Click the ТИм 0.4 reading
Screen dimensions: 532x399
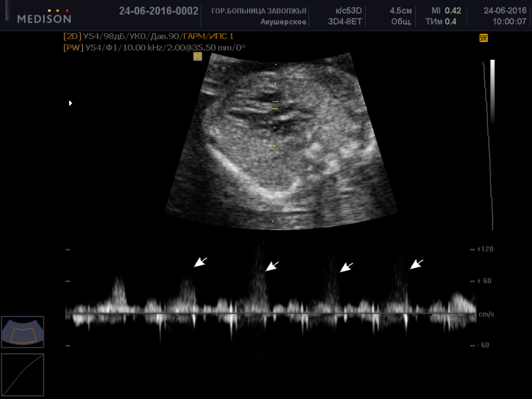click(441, 22)
